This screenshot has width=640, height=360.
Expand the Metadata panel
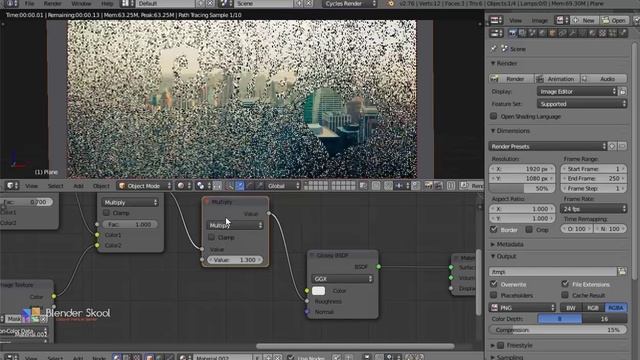507,244
